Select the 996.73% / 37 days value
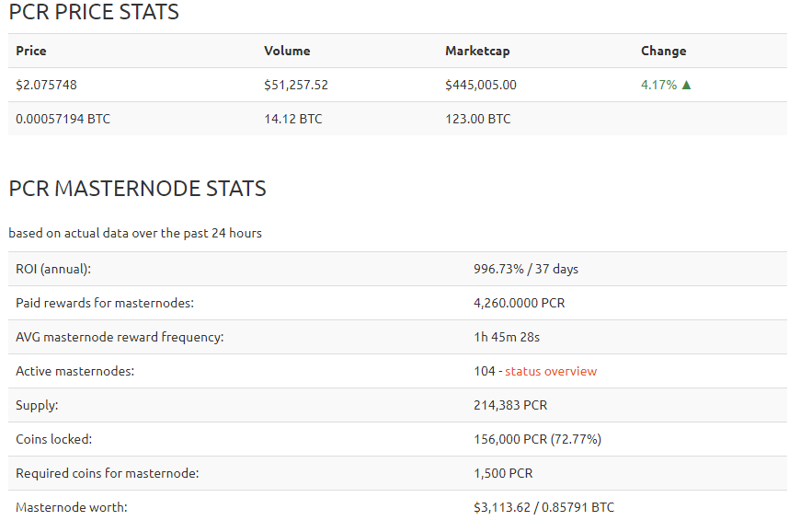Viewport: 812px width, 532px height. [526, 269]
